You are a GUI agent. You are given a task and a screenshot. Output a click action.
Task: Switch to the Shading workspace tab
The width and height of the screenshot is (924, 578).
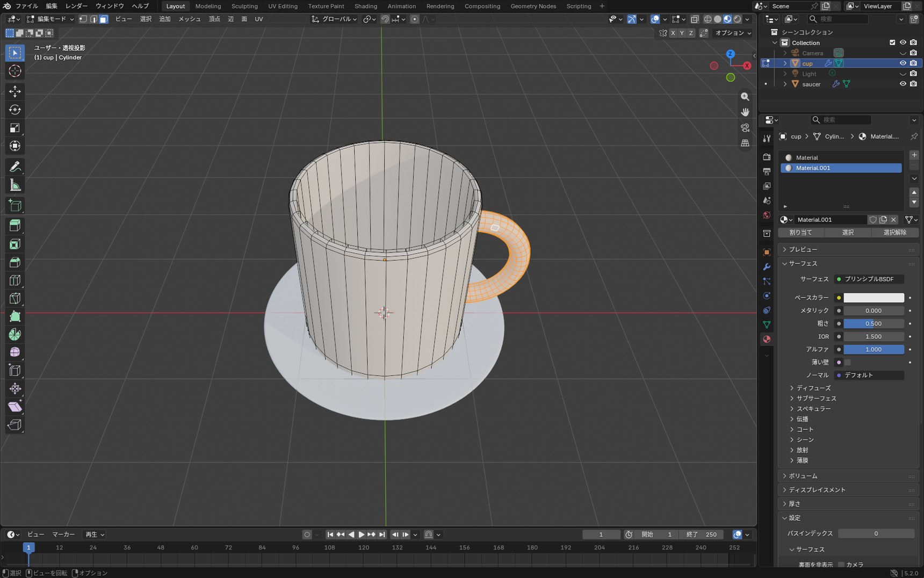click(365, 6)
